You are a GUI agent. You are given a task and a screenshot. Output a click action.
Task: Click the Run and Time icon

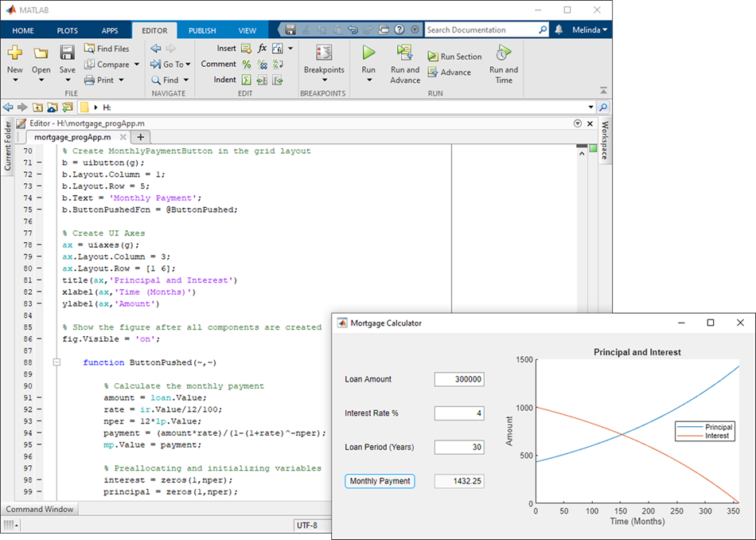pos(503,53)
